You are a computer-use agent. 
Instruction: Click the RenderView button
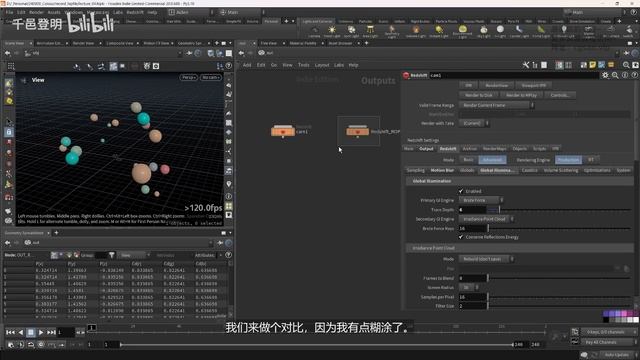tap(497, 85)
